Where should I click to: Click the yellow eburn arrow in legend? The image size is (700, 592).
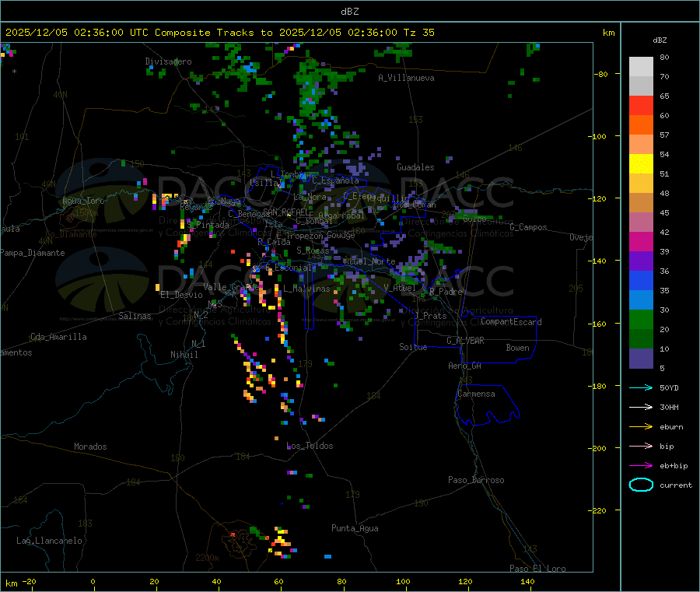(x=641, y=427)
